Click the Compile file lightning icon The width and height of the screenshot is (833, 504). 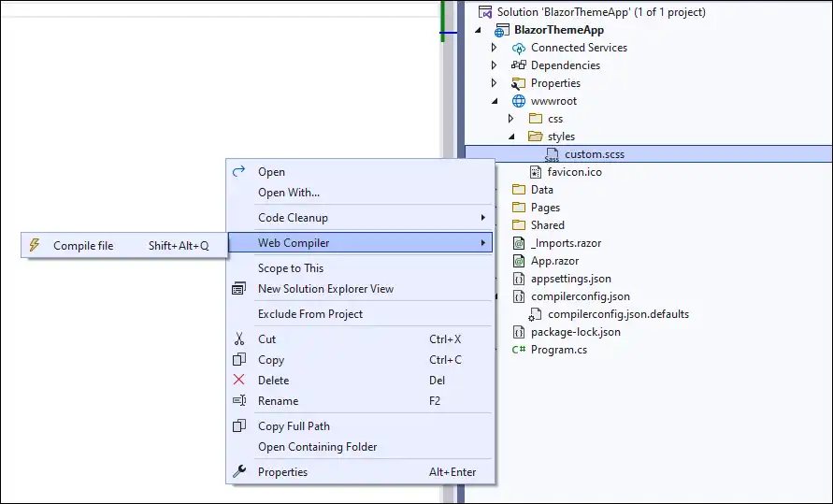(35, 245)
